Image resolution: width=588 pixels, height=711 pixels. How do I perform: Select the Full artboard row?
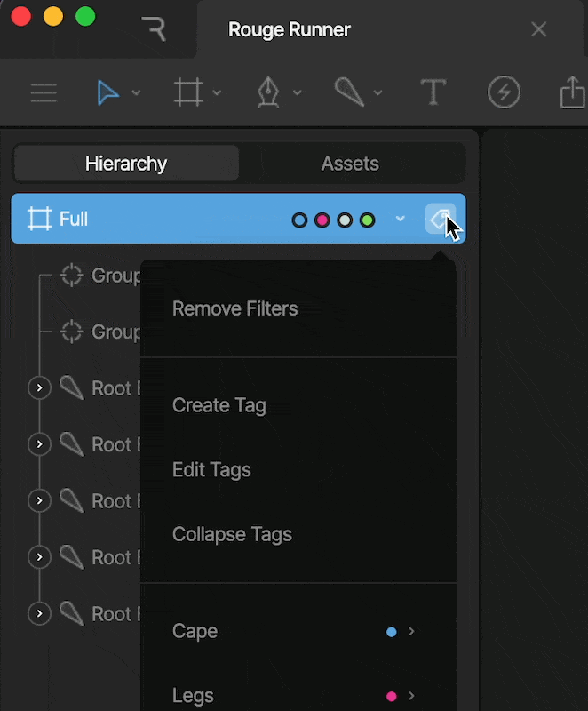point(238,219)
